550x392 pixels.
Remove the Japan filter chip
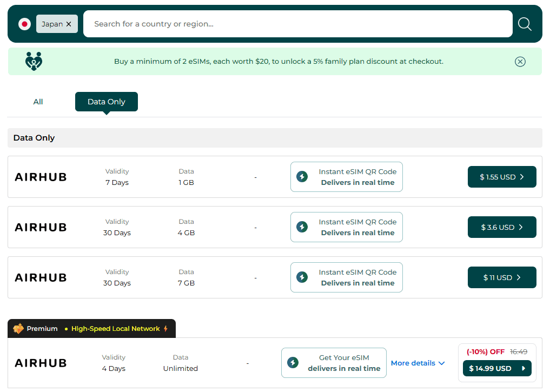(69, 24)
